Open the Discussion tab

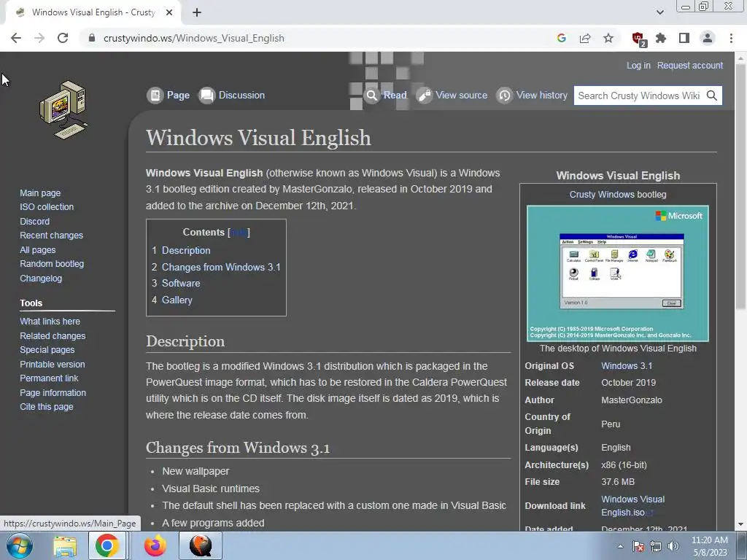coord(231,96)
